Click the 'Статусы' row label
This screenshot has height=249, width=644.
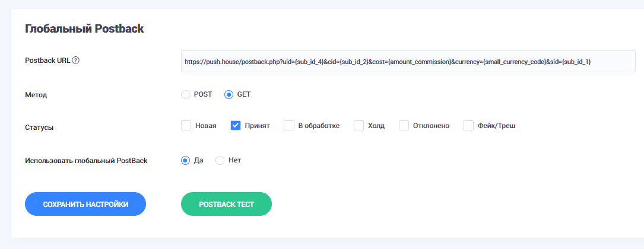coord(39,127)
